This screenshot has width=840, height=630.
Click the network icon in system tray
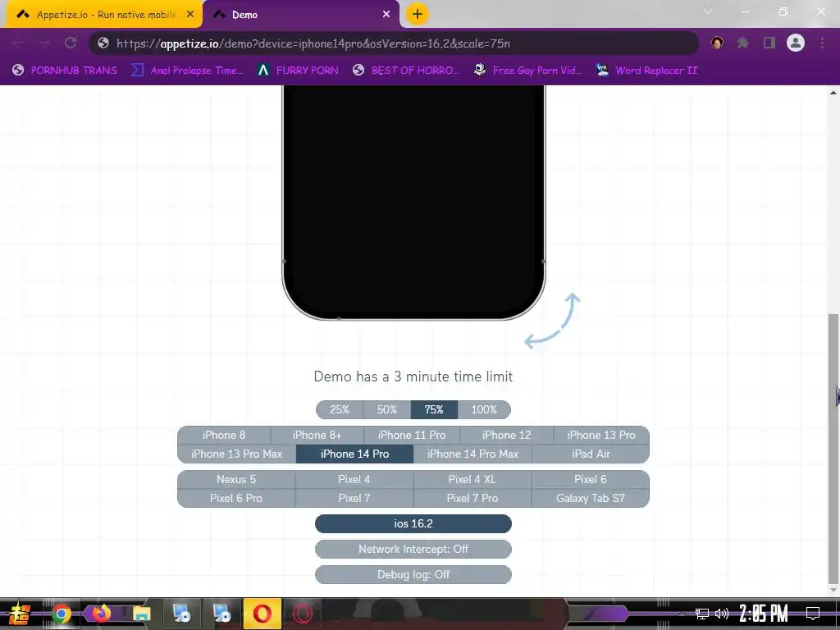tap(702, 614)
